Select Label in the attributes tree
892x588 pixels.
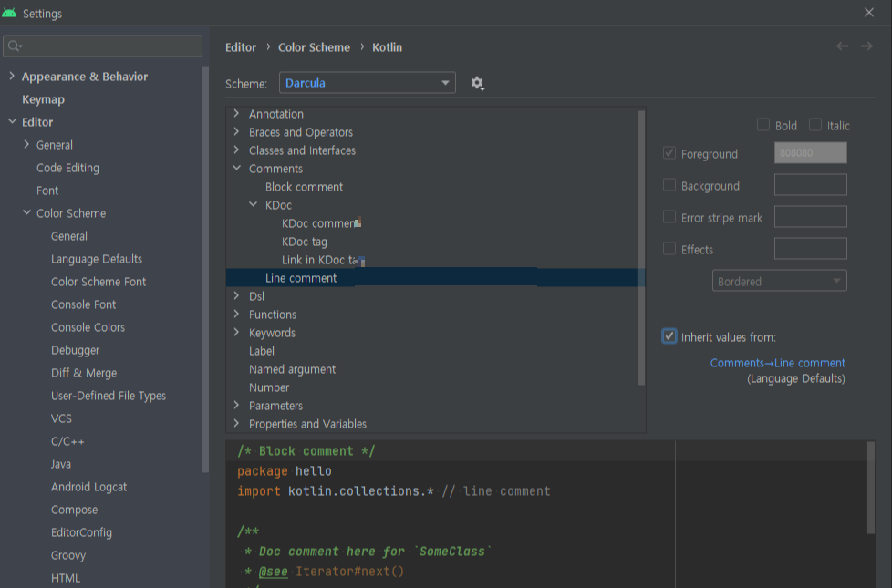[x=262, y=351]
